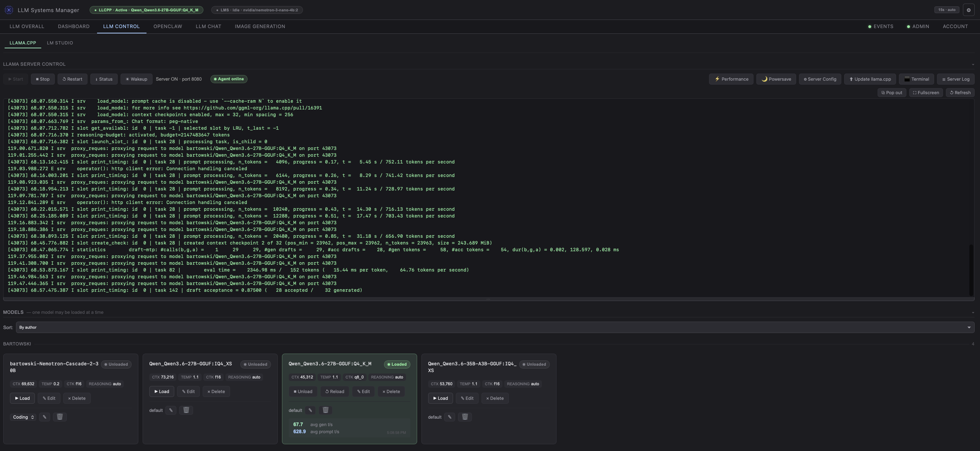Image resolution: width=980 pixels, height=451 pixels.
Task: Open the Terminal
Action: tap(916, 79)
